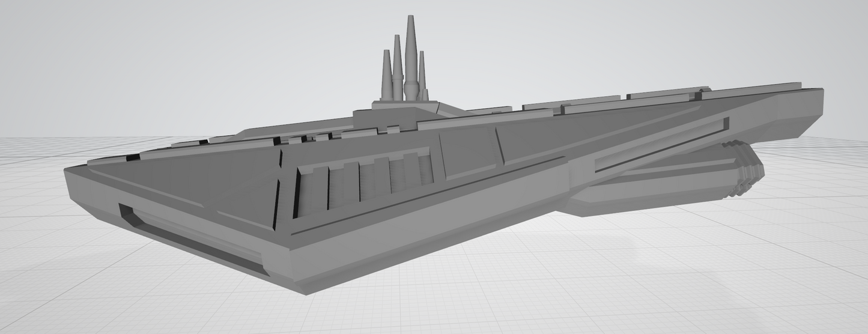The width and height of the screenshot is (868, 334).
Task: Click the recessed hangar slot on the front-left face
Action: (192, 240)
